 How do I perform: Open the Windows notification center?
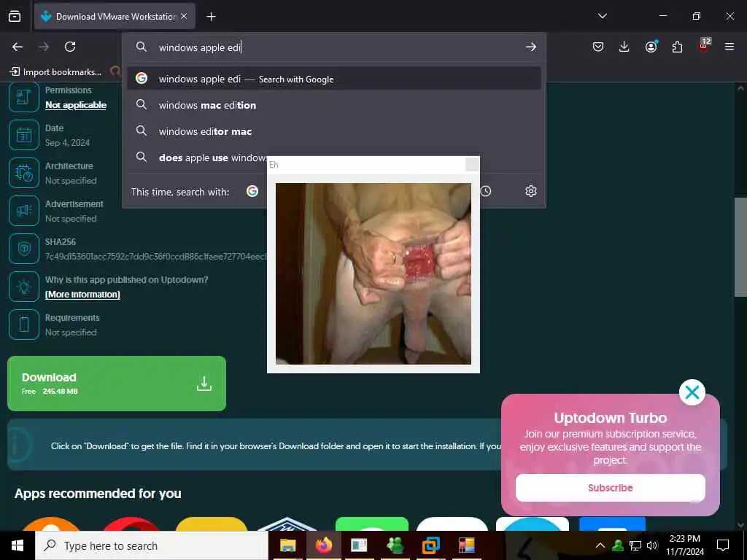[723, 545]
